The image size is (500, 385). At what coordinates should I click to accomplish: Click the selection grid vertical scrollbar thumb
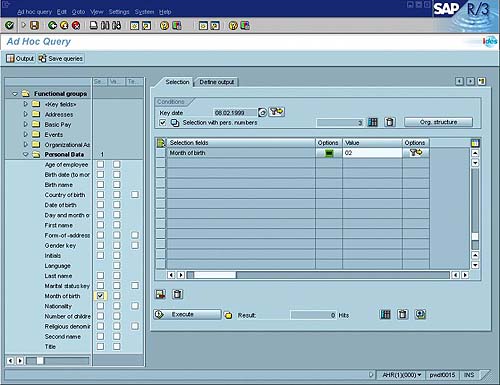(x=475, y=237)
